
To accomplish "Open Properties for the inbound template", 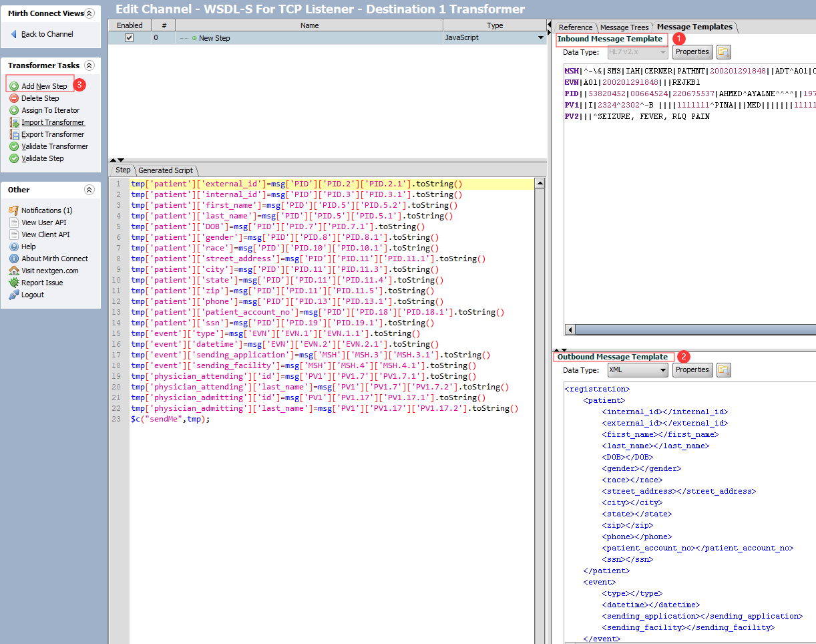I will pos(692,52).
